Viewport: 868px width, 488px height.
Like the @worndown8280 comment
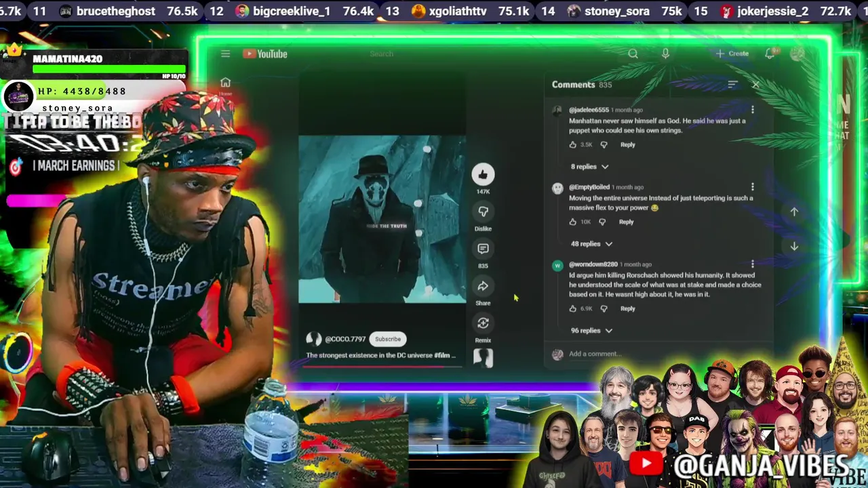point(573,308)
